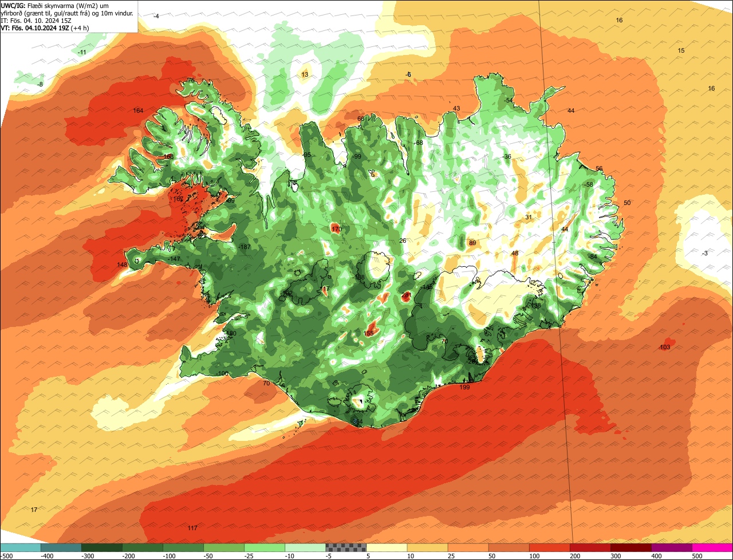733x560 pixels.
Task: Click the value -11 near the header box
Action: click(x=82, y=53)
